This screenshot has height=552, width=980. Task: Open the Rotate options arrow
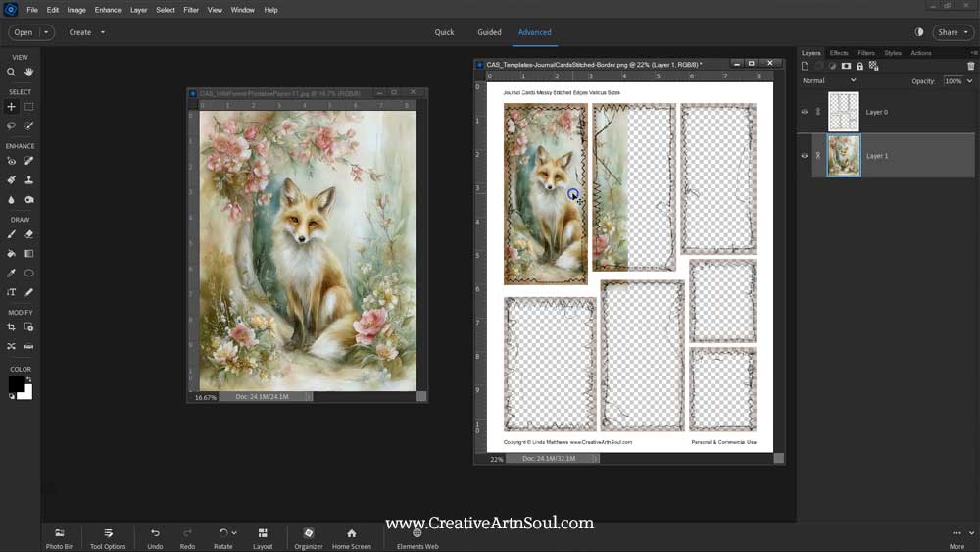click(x=234, y=533)
